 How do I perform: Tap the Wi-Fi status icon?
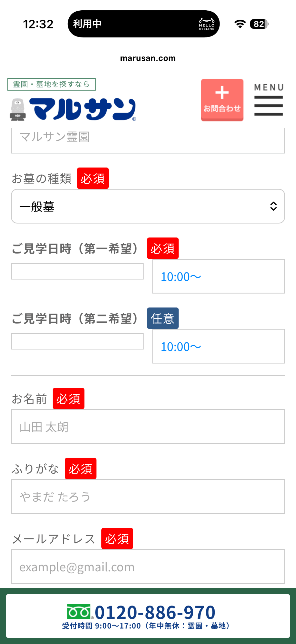(x=240, y=24)
